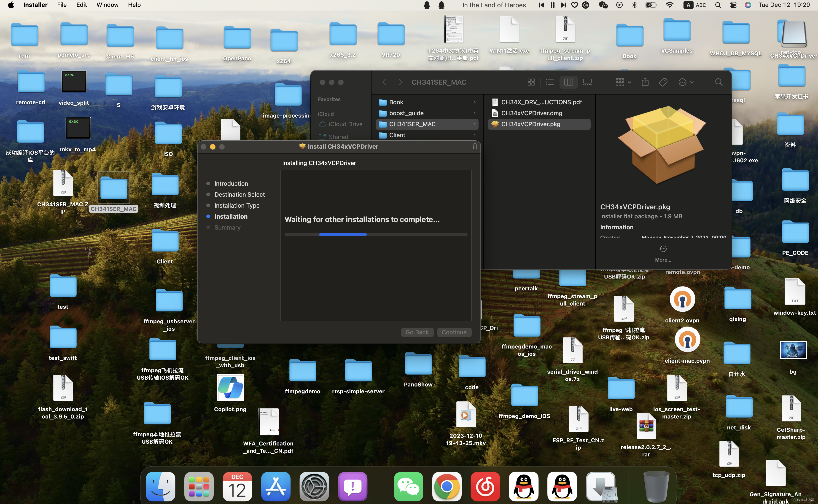The width and height of the screenshot is (818, 504).
Task: Pause music playback in menu bar
Action: (x=552, y=5)
